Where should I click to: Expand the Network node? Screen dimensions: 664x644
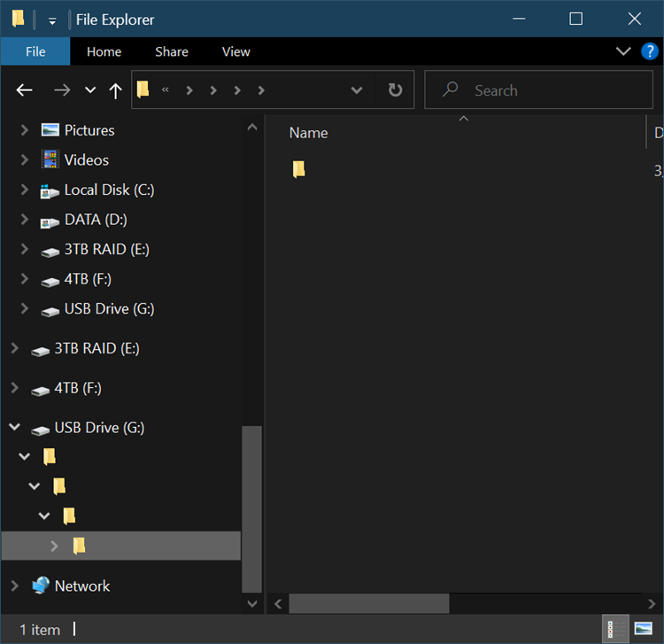click(15, 586)
